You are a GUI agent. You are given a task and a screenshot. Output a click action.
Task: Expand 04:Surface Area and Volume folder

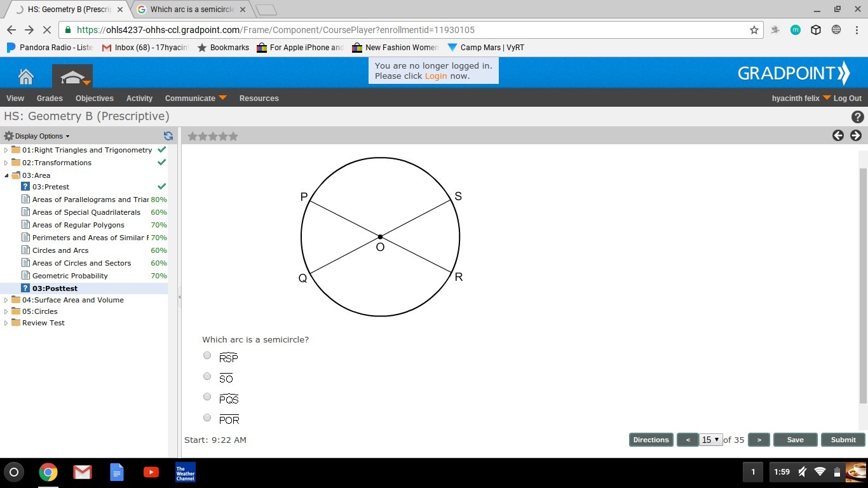click(6, 300)
